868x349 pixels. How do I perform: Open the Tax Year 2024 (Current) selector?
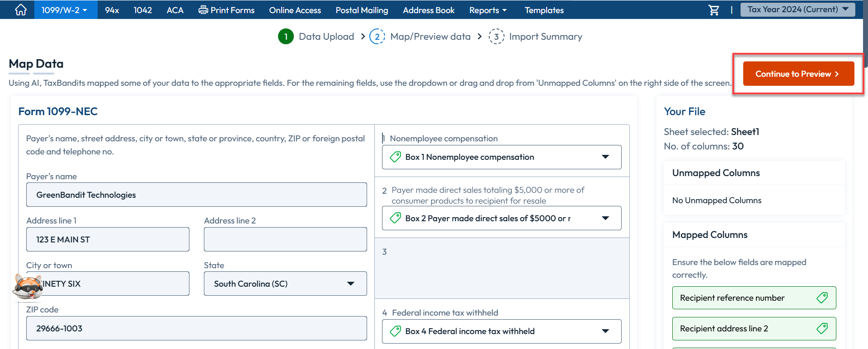(x=798, y=9)
